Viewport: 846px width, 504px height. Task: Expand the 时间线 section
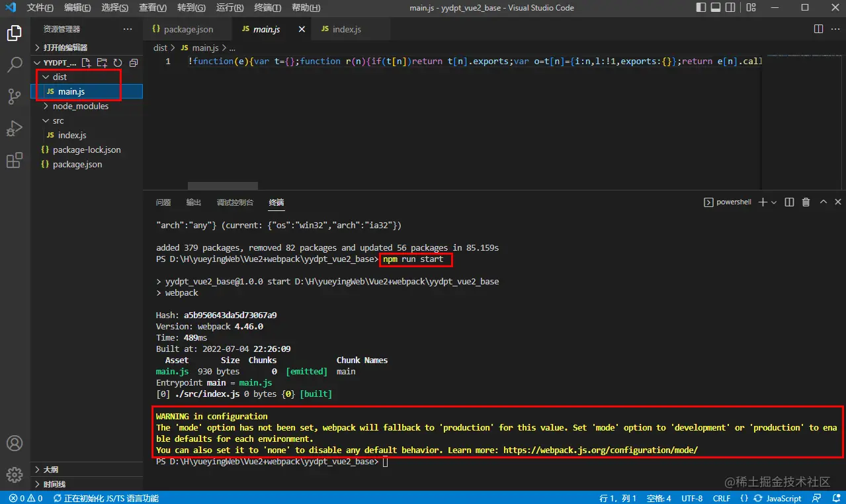click(x=87, y=484)
